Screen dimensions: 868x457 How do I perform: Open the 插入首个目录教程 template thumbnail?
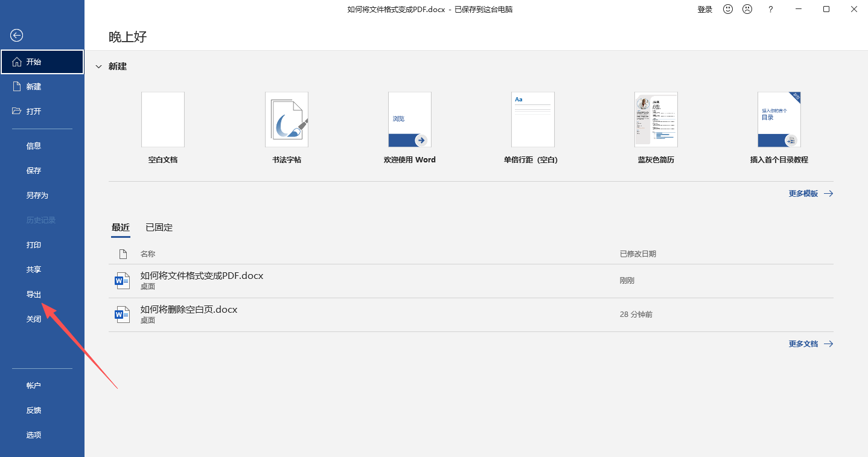click(x=779, y=120)
